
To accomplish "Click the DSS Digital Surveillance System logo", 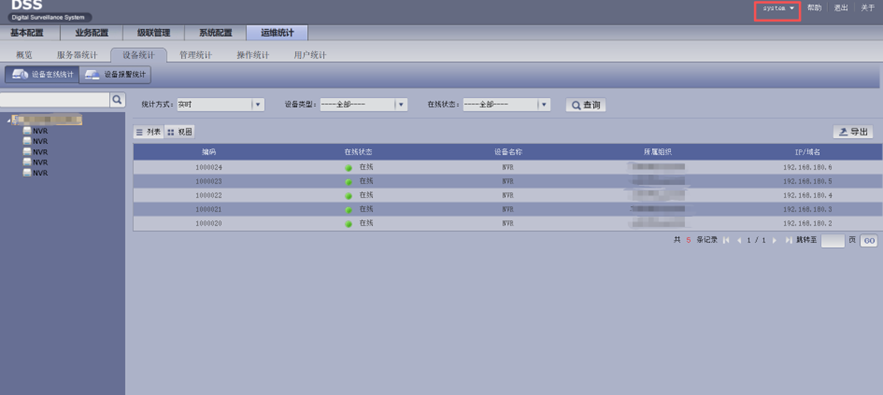I will coord(50,11).
